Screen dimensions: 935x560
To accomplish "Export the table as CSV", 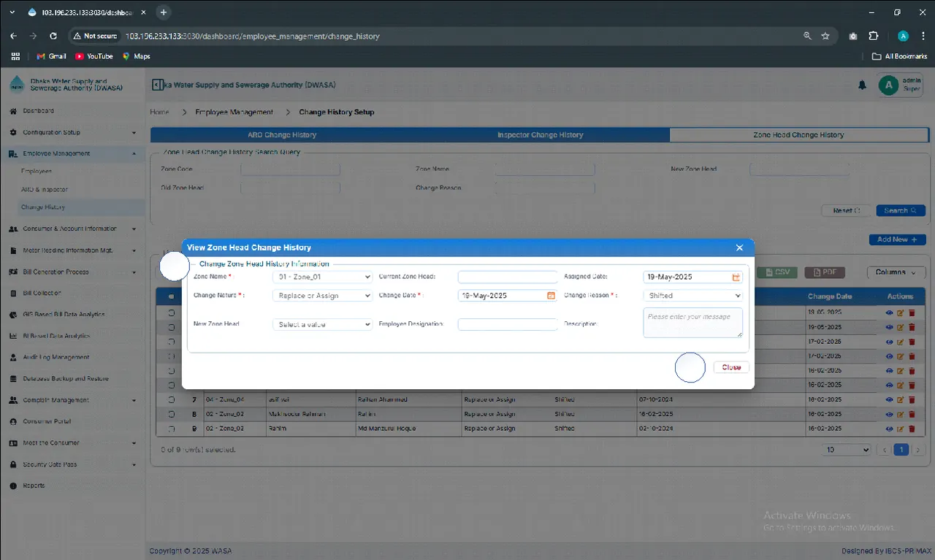I will point(776,272).
